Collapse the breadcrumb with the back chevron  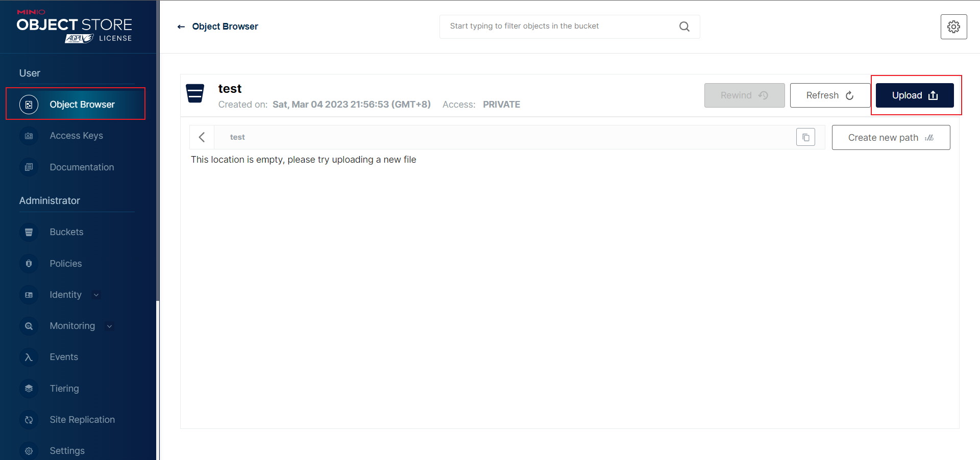pos(202,137)
